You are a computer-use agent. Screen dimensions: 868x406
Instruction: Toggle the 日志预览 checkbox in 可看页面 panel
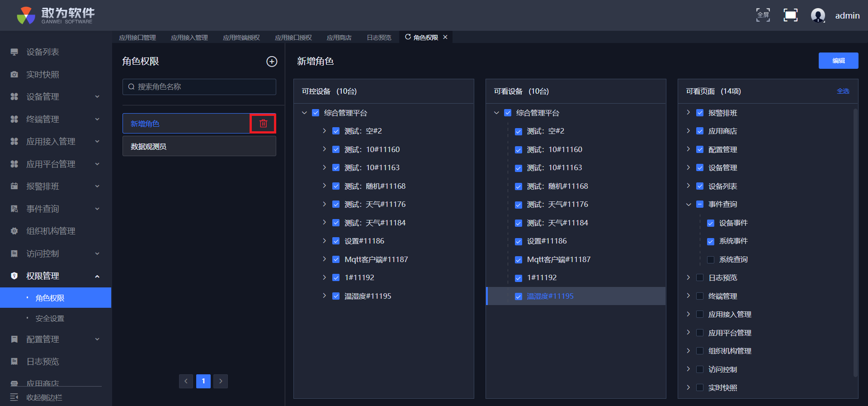click(x=700, y=277)
